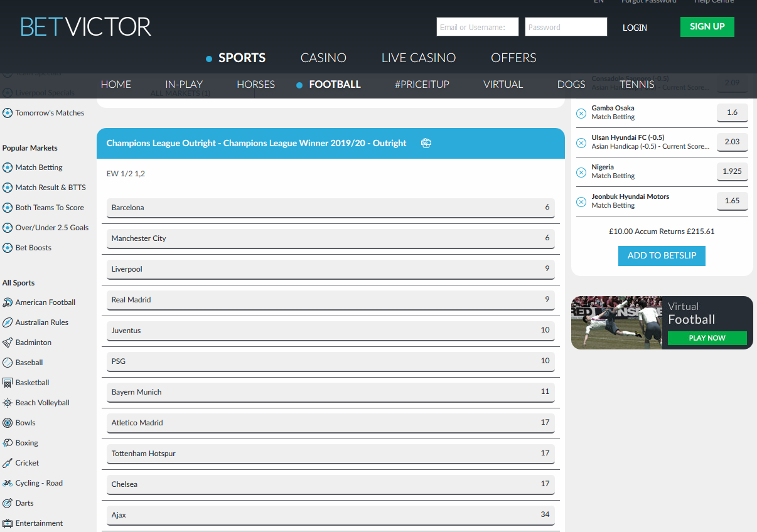
Task: Click the Tomorrow's Matches football icon
Action: [8, 113]
